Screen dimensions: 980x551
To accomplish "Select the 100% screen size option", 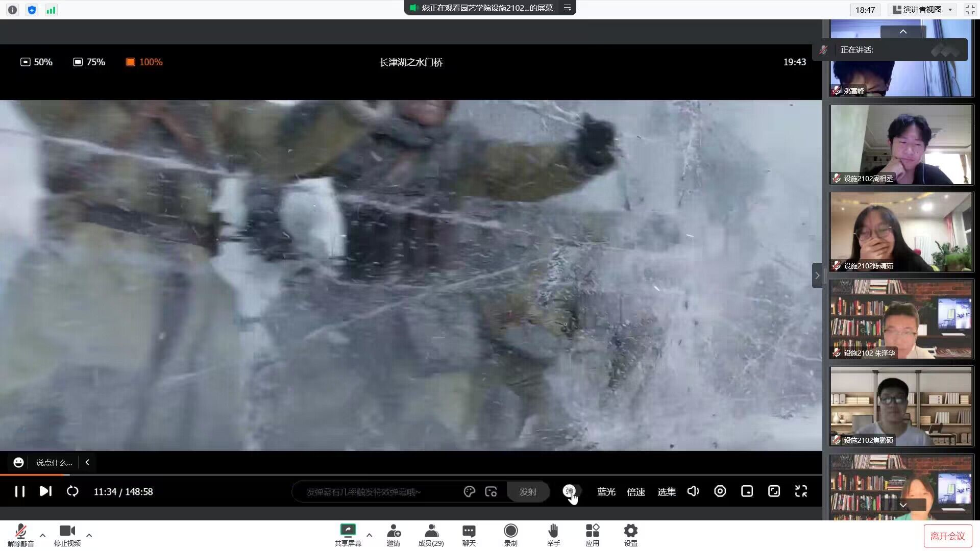I will coord(144,62).
